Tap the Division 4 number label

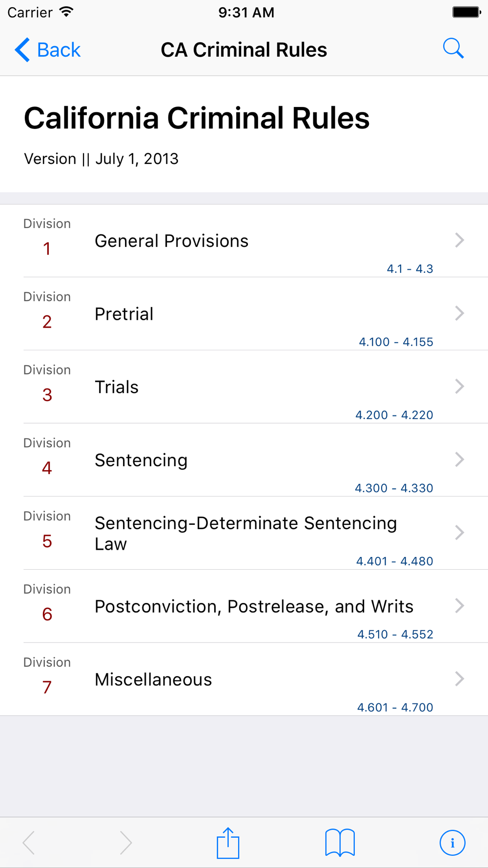(47, 468)
